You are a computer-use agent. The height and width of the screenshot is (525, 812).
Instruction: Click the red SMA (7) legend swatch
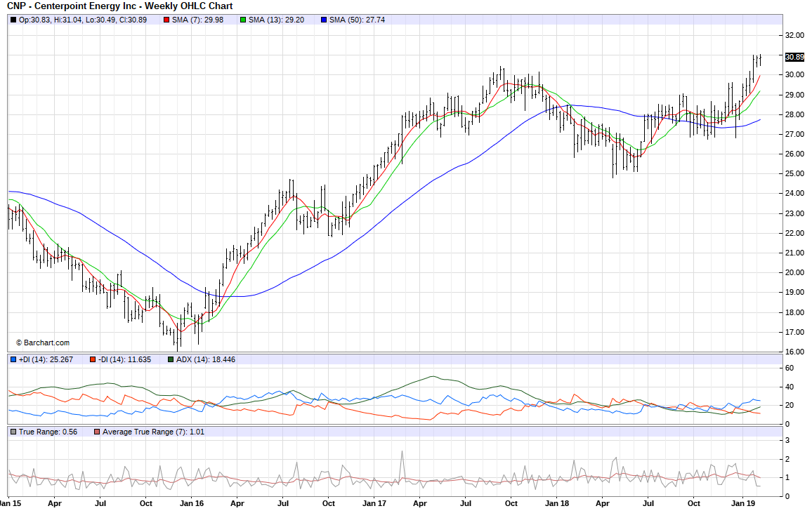166,20
